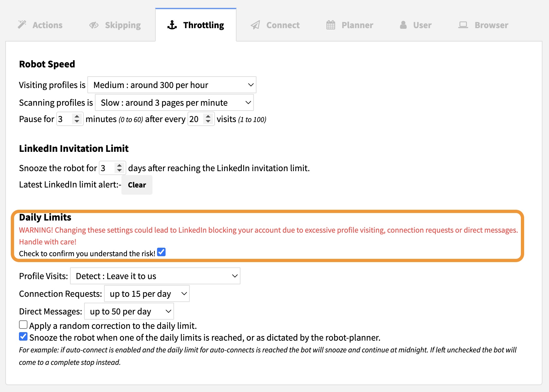Click the Robot Speed heading
This screenshot has width=549, height=392.
pyautogui.click(x=47, y=64)
